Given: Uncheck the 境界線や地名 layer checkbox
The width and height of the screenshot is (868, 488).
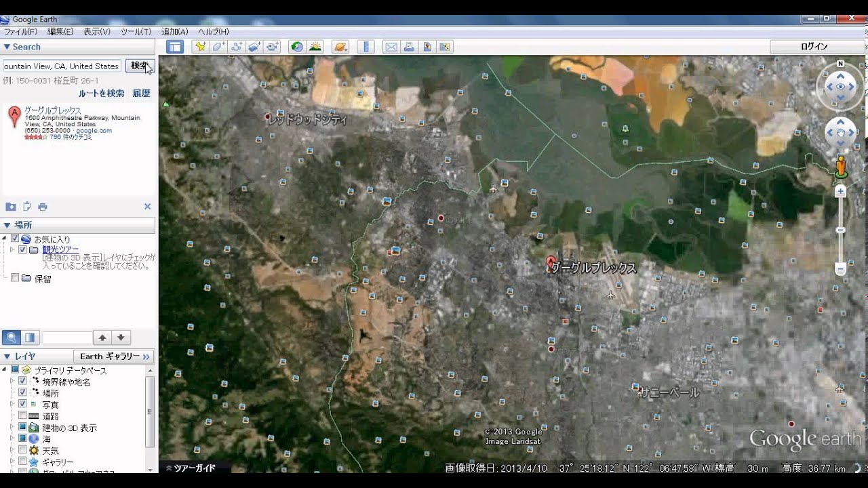Looking at the screenshot, I should point(22,382).
